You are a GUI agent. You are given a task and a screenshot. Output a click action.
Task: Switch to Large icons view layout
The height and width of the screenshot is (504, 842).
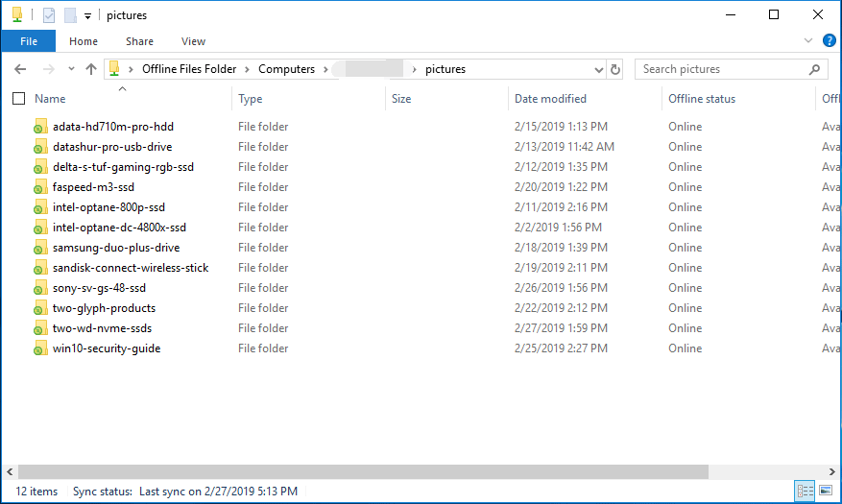tap(825, 492)
